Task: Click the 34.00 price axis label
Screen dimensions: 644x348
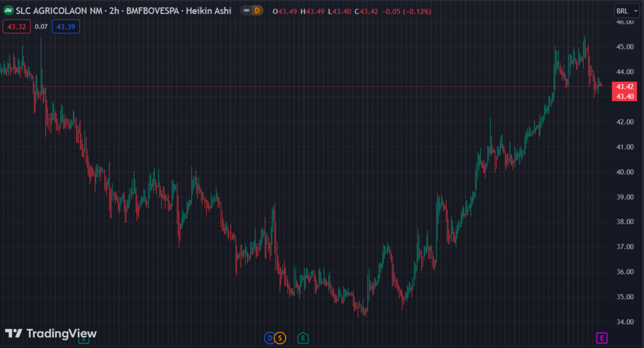Action: [625, 322]
